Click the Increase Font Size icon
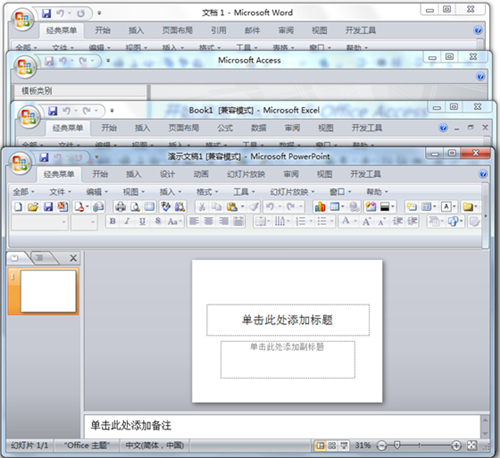This screenshot has height=458, width=500. pyautogui.click(x=367, y=221)
